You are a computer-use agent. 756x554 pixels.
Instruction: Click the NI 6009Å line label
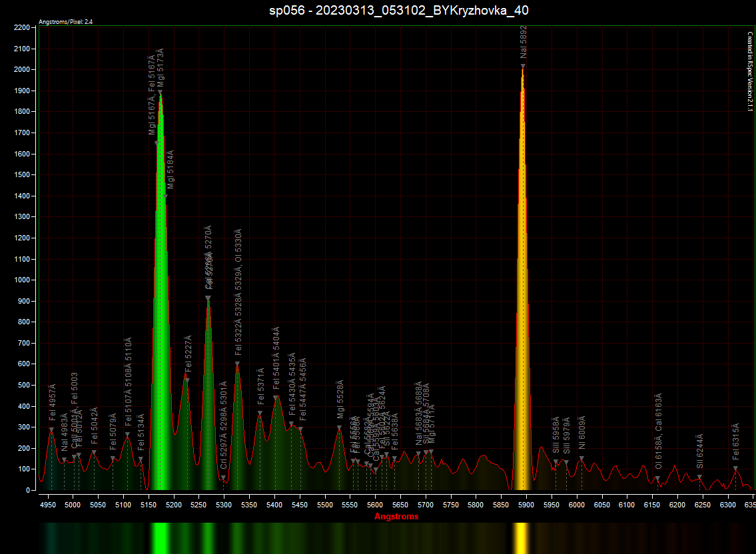coord(582,433)
